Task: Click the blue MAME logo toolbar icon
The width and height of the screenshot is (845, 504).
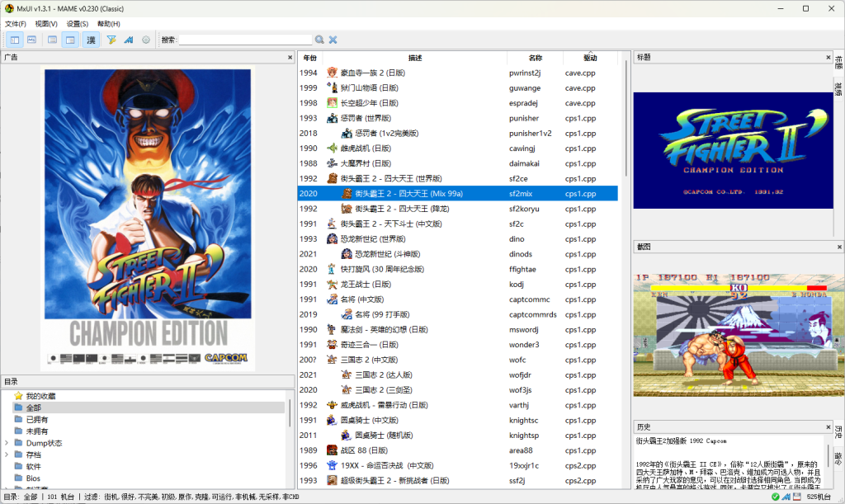Action: pyautogui.click(x=129, y=40)
